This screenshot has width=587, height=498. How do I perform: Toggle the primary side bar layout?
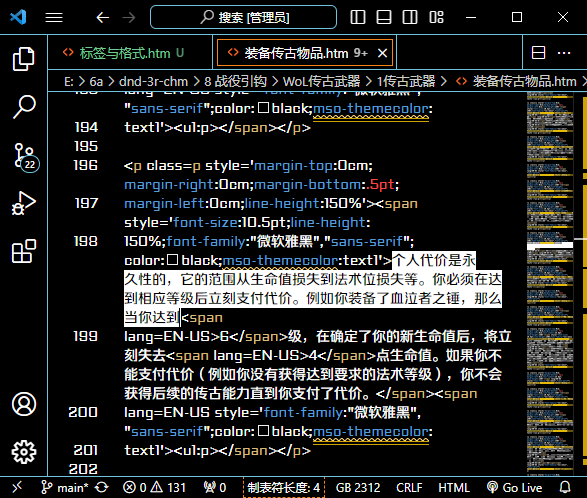pos(358,17)
